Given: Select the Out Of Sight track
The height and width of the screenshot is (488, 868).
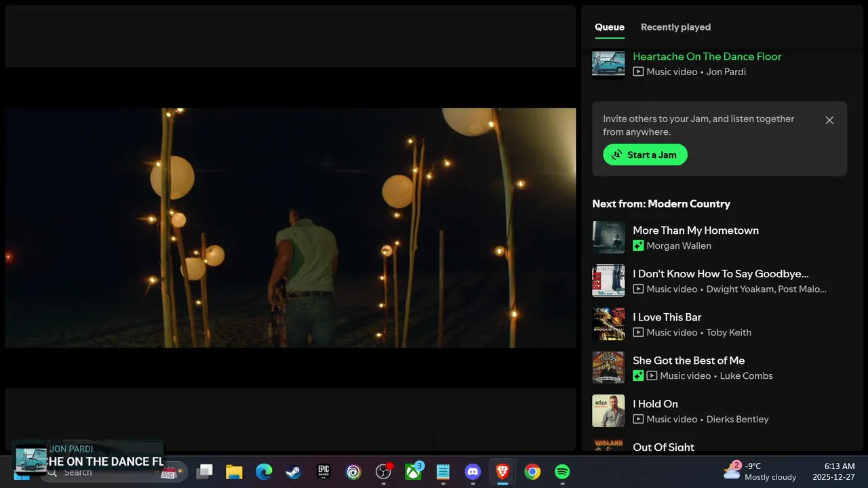Looking at the screenshot, I should pyautogui.click(x=663, y=447).
